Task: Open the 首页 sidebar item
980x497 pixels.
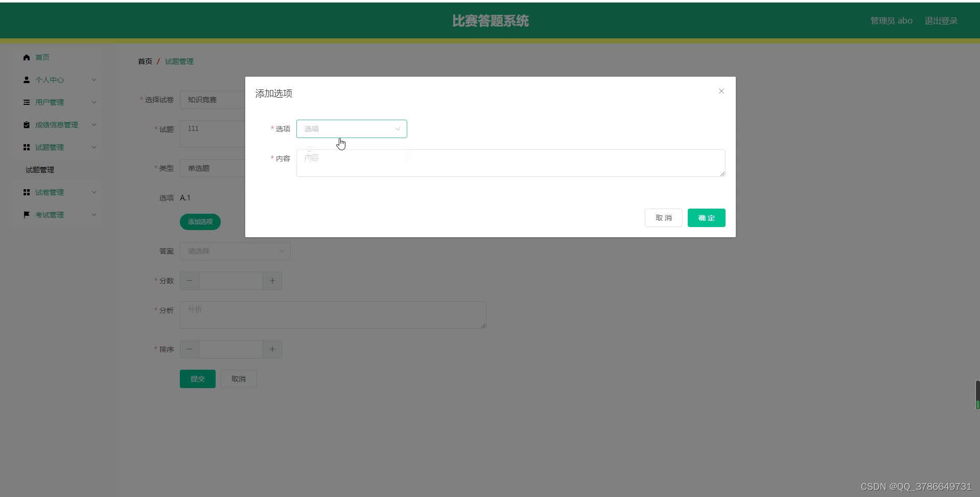Action: pyautogui.click(x=42, y=57)
